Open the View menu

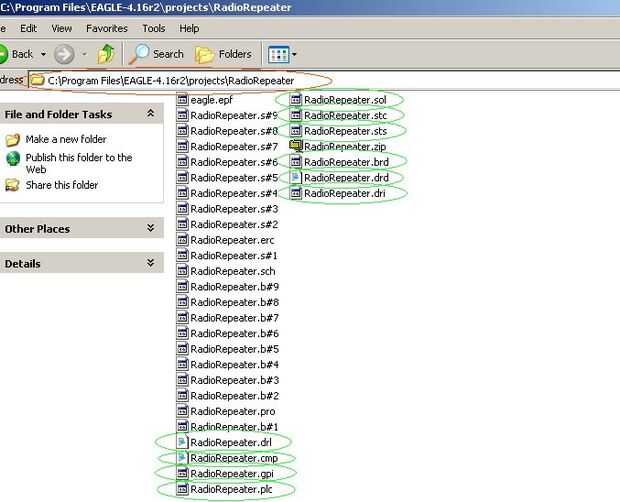(x=62, y=28)
